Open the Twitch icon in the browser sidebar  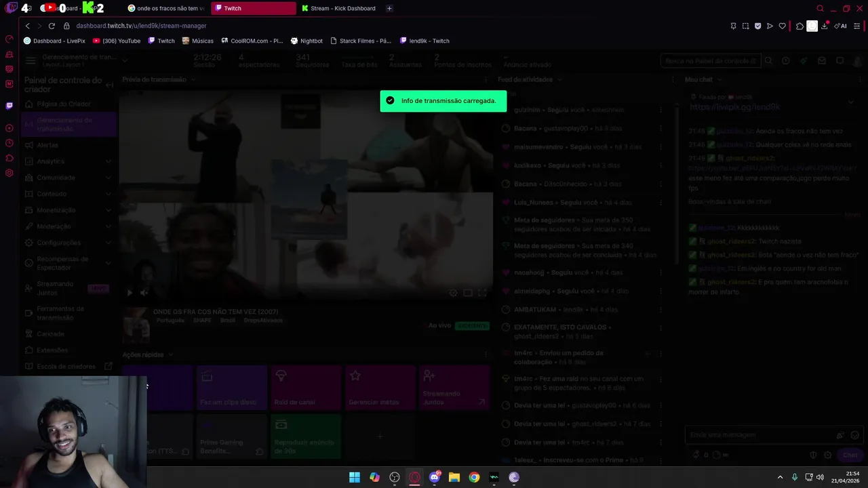[9, 106]
